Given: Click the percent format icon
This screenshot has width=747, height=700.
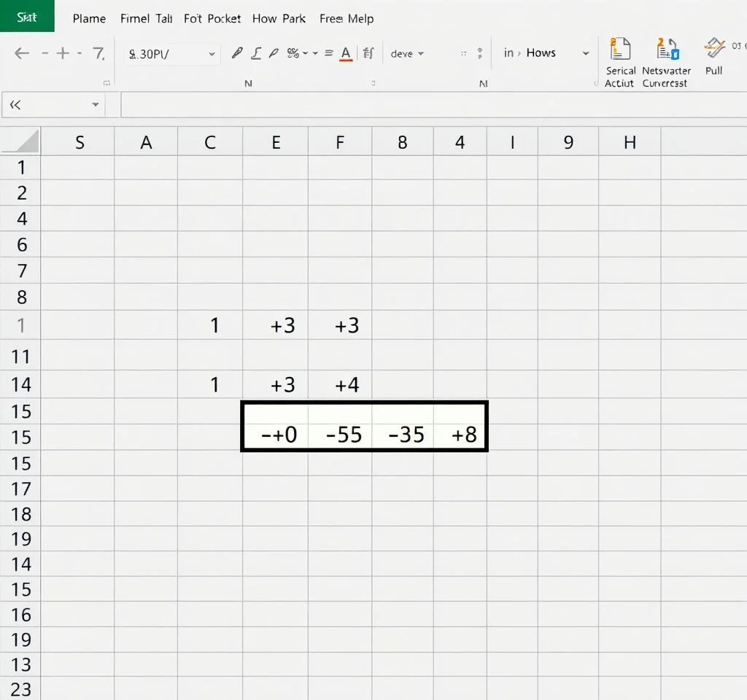Looking at the screenshot, I should point(293,53).
